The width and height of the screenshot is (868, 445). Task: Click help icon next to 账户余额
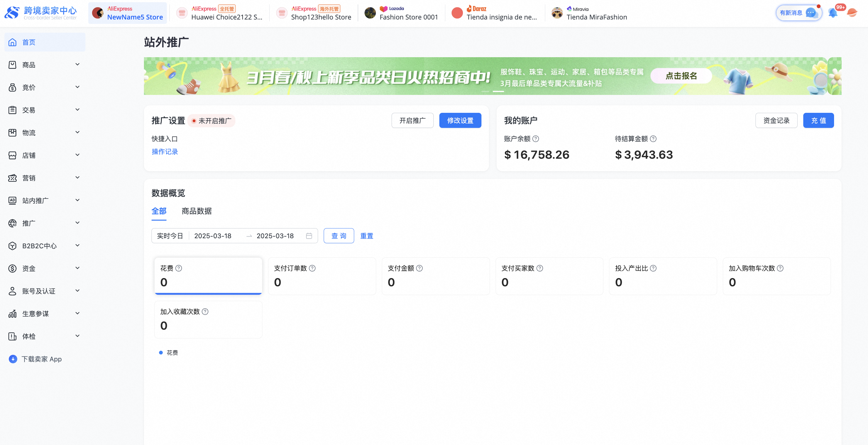[536, 139]
